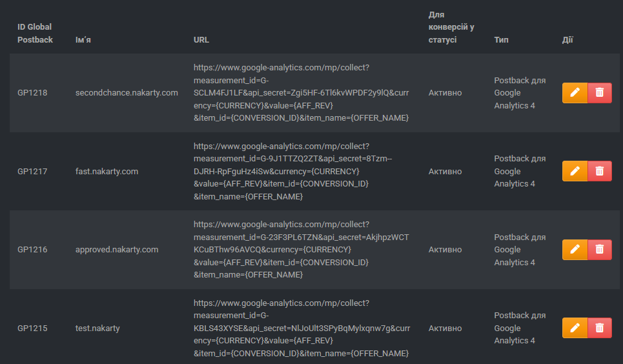Click the Тип column header
This screenshot has width=623, height=364.
pos(501,40)
